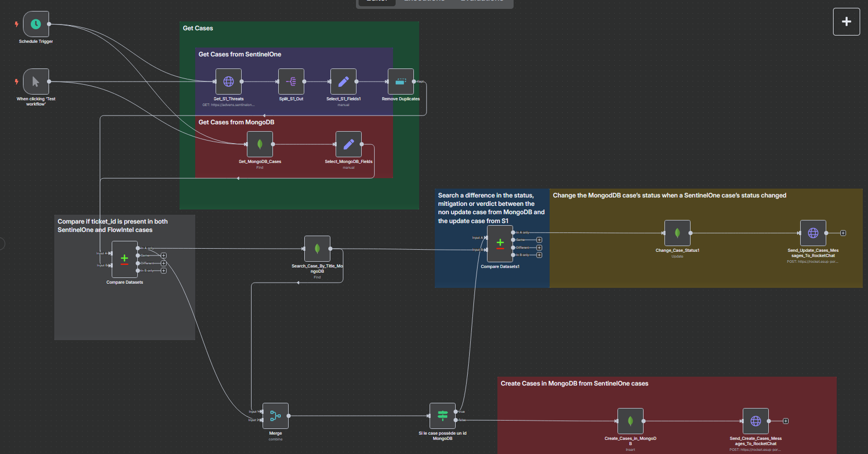868x454 pixels.
Task: Add node to Compare Datasets1 'Different' output
Action: click(x=539, y=248)
